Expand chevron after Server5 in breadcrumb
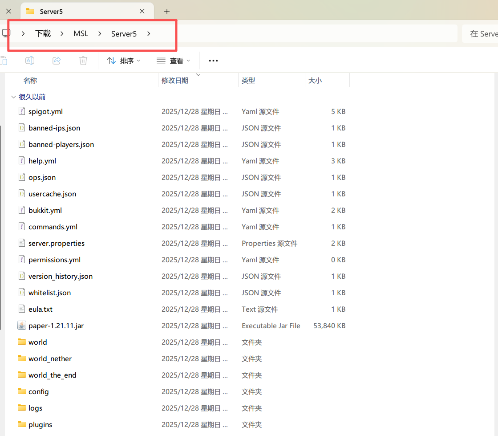 click(x=149, y=33)
